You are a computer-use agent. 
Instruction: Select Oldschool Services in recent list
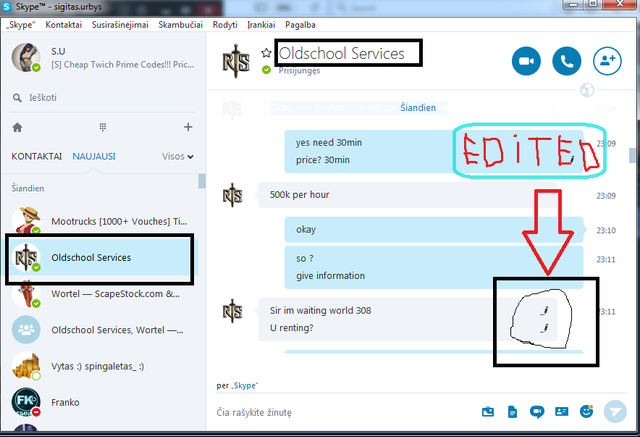point(100,257)
